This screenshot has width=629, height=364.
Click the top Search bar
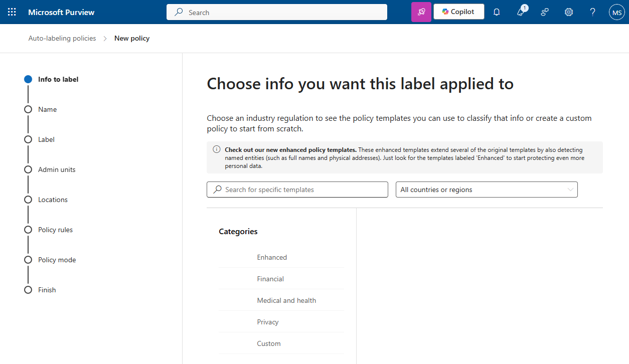[x=276, y=12]
